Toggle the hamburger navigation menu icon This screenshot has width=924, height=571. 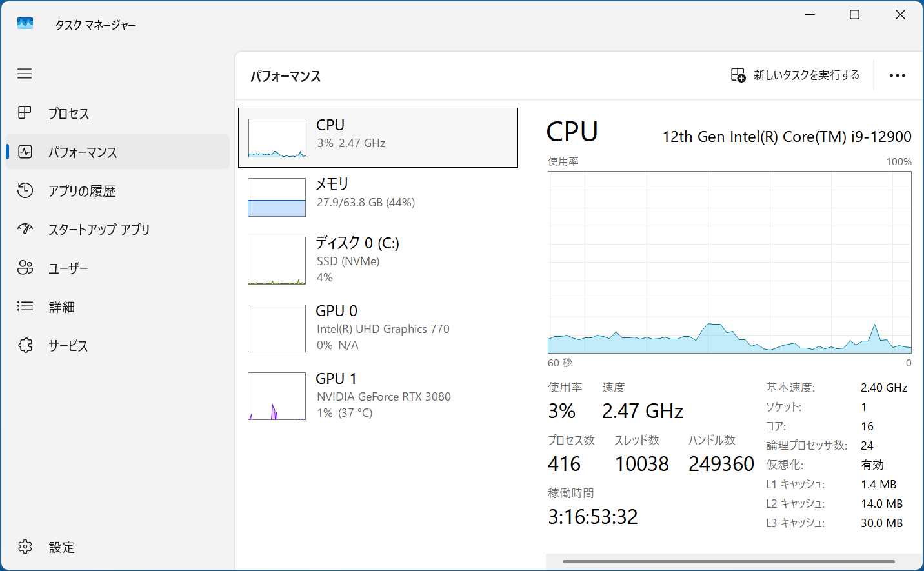pos(25,74)
